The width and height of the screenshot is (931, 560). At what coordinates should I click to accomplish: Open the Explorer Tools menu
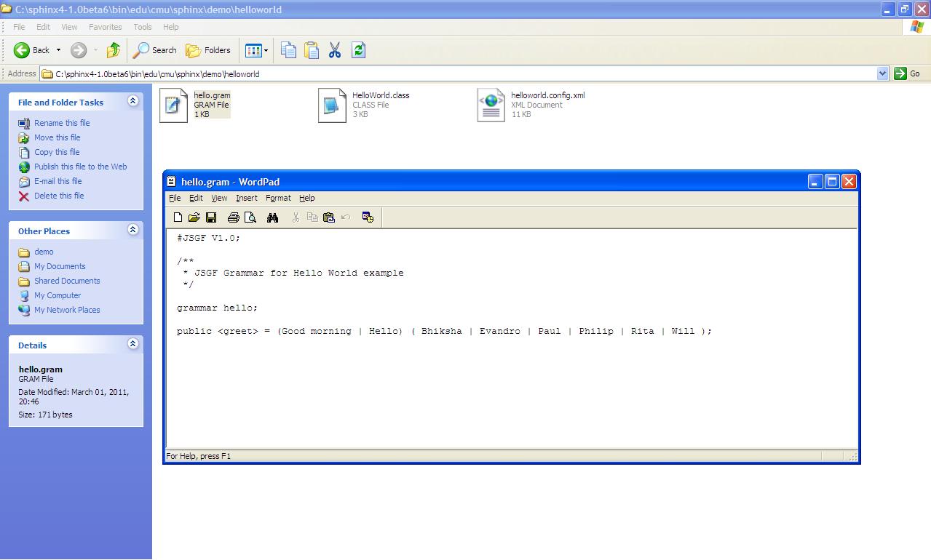143,27
